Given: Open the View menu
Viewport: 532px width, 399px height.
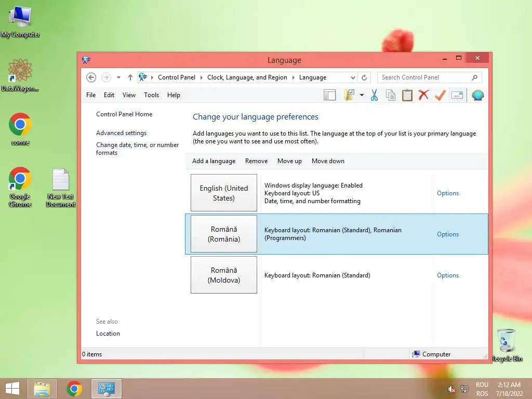Looking at the screenshot, I should pos(129,95).
